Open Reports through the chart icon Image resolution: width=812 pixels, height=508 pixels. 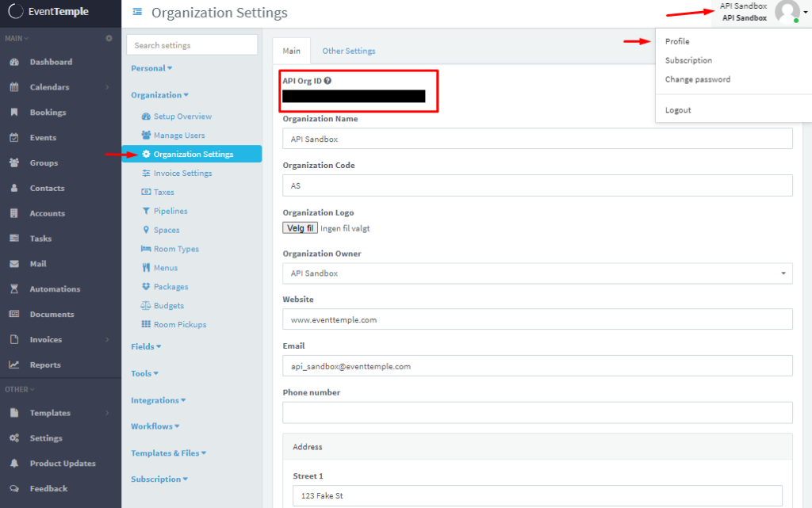(14, 365)
